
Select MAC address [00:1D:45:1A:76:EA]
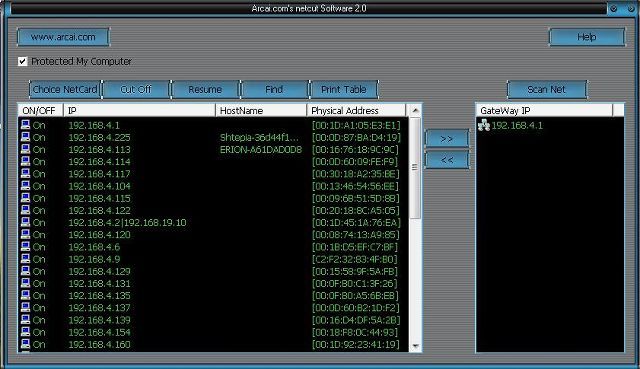tap(356, 222)
